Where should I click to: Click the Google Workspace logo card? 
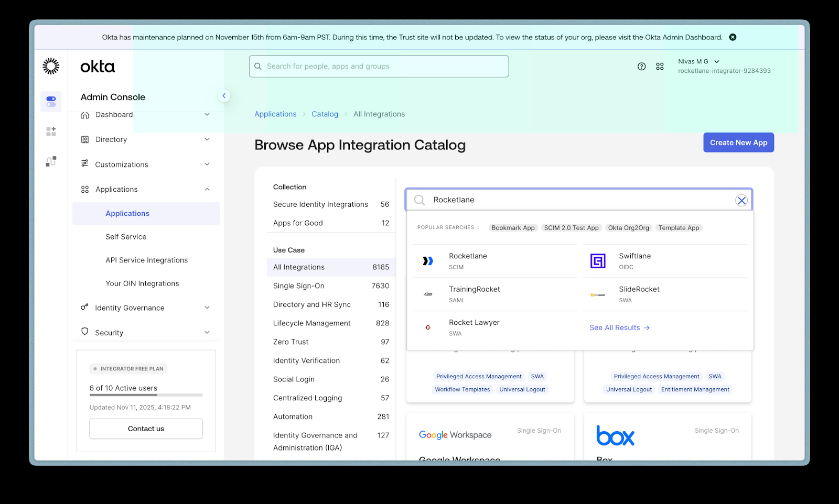click(455, 435)
